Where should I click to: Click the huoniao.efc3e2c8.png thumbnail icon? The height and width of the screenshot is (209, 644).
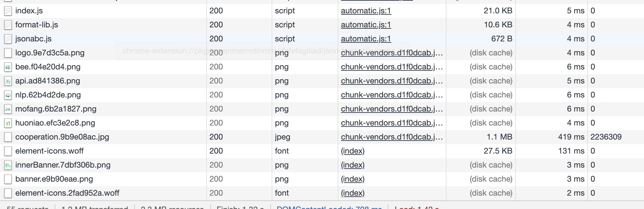(8, 123)
